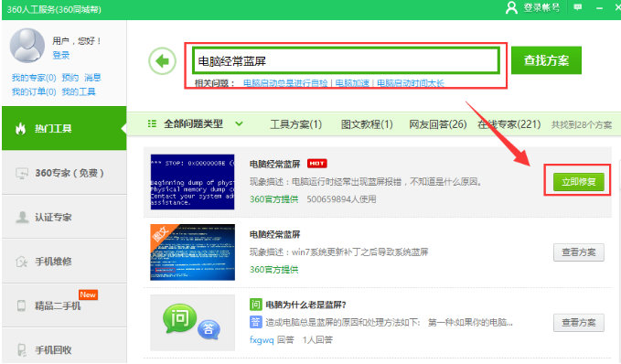621x364 pixels.
Task: Click description 现象描述：win7系统更新补丁之后导致系统蓝屏
Action: coord(339,252)
